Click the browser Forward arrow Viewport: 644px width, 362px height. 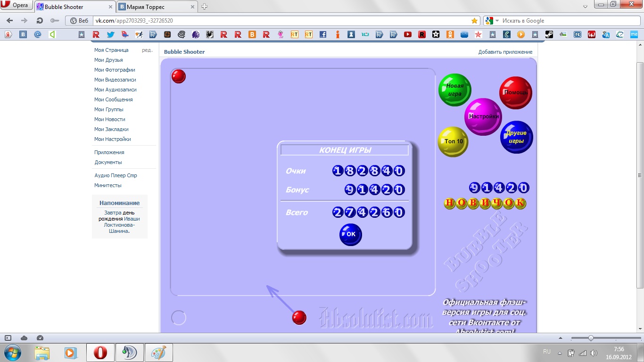tap(25, 21)
